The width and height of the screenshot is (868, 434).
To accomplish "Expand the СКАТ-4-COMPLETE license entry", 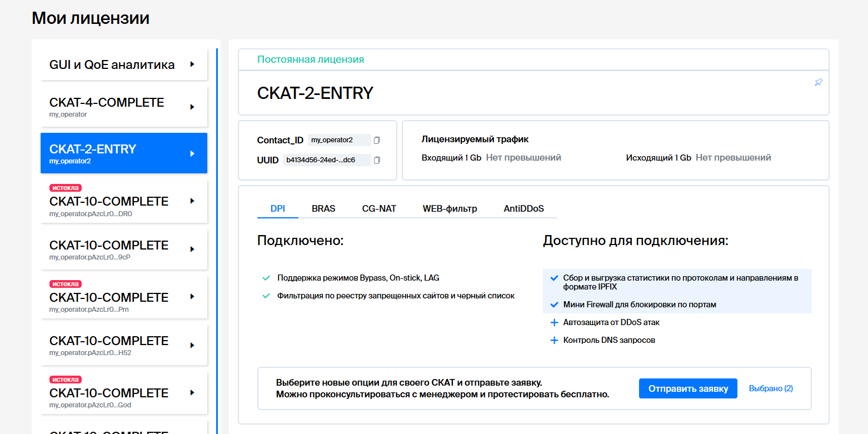I will click(x=192, y=107).
